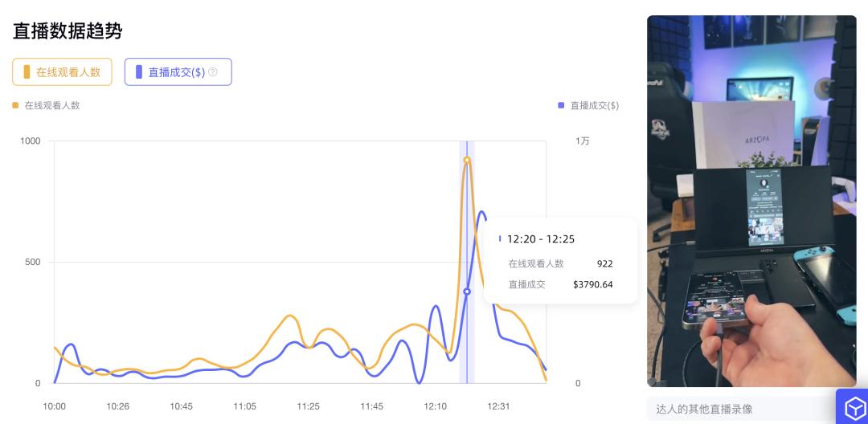Click the orange 在线观看人数 legend marker
Viewport: 868px width, 424px height.
pyautogui.click(x=15, y=105)
